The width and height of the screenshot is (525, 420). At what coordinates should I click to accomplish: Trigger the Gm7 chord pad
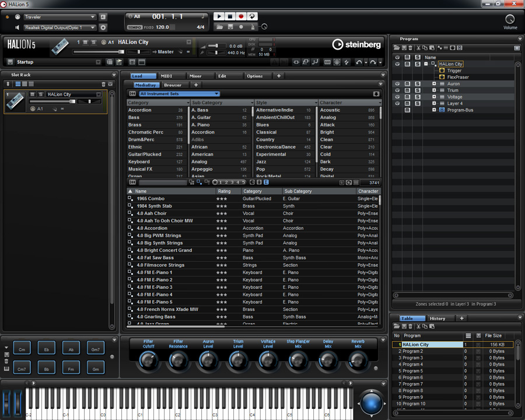pyautogui.click(x=96, y=349)
